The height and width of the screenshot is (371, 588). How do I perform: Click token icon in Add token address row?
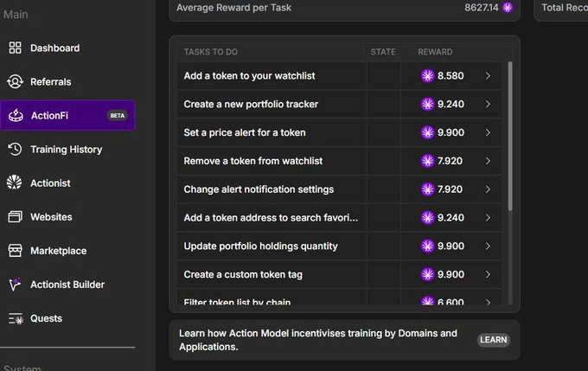pyautogui.click(x=427, y=218)
